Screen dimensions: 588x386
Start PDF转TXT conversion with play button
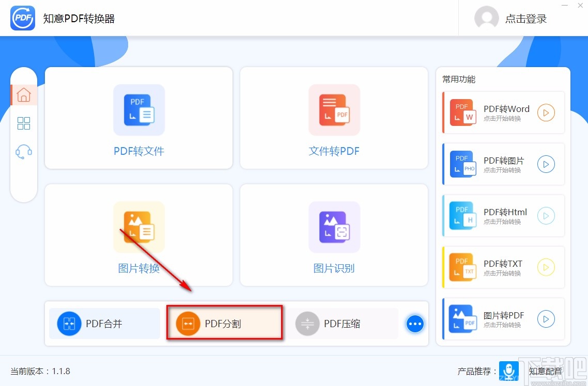[546, 267]
